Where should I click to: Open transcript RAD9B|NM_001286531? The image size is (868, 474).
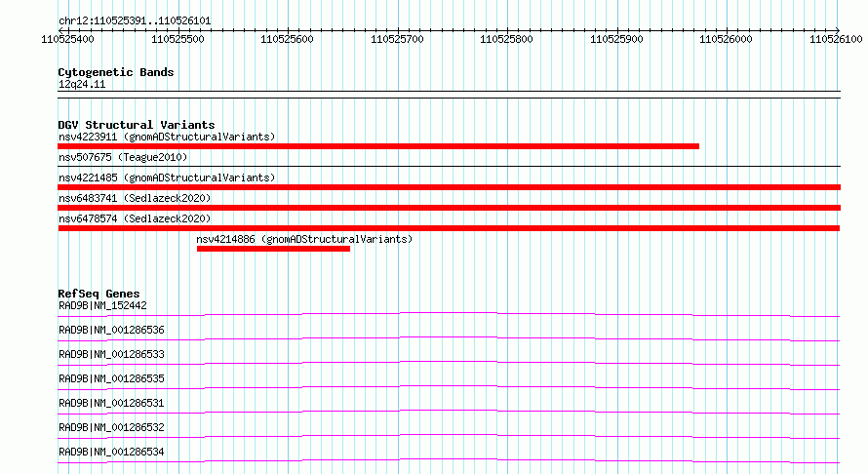111,403
